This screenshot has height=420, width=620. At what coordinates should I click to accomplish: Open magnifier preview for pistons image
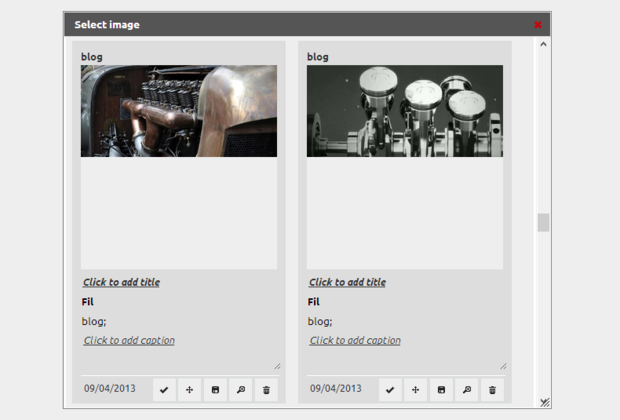(x=467, y=390)
